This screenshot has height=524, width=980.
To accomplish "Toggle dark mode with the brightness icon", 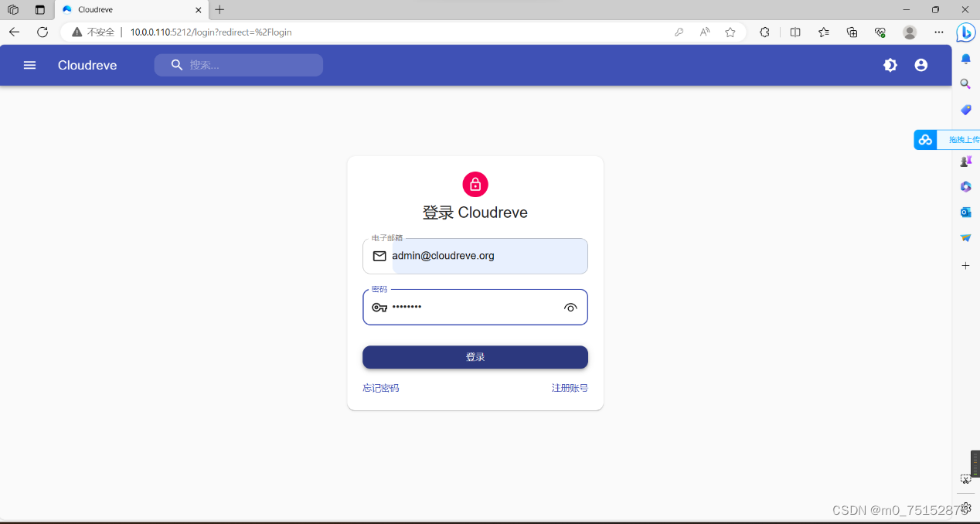I will point(890,65).
